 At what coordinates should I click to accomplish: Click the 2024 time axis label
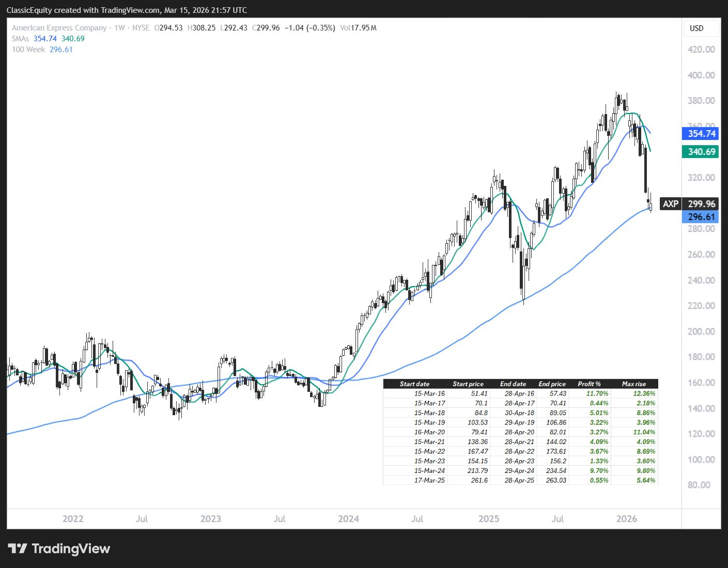click(x=348, y=519)
